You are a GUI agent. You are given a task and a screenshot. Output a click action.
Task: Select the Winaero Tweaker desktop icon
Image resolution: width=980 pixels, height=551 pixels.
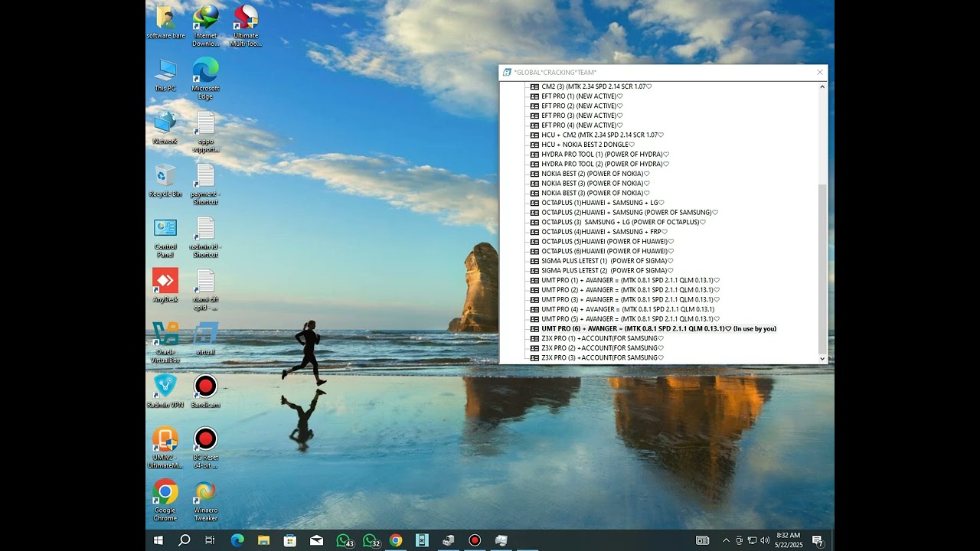[x=205, y=500]
